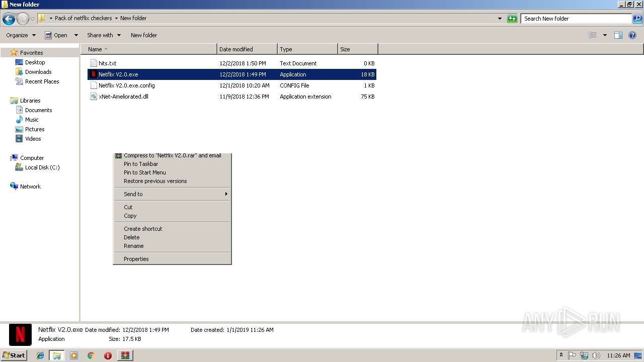Sort by the Type column header

(x=307, y=49)
